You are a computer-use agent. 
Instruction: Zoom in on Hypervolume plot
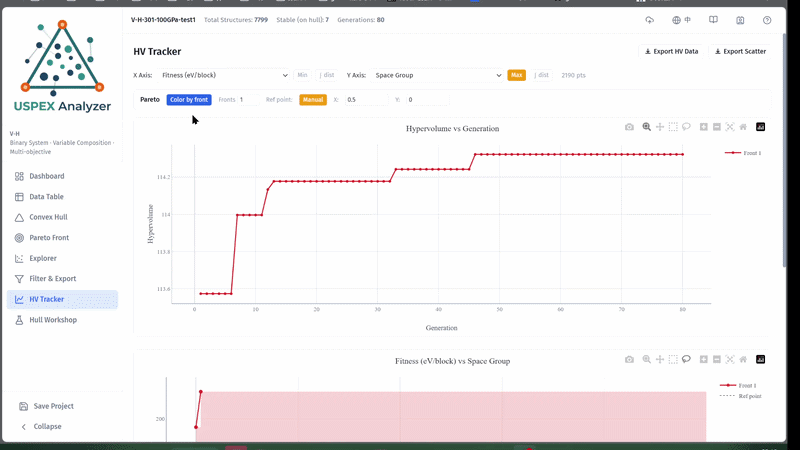pos(704,127)
